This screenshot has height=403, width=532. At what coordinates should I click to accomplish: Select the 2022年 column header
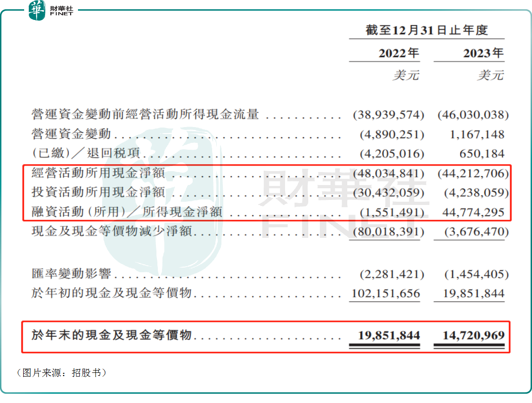(x=399, y=53)
